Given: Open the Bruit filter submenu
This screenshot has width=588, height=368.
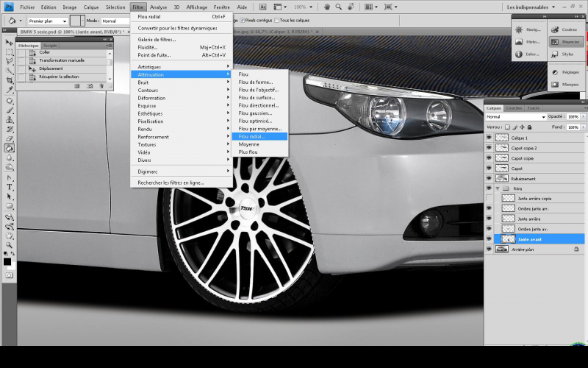Looking at the screenshot, I should [x=182, y=82].
